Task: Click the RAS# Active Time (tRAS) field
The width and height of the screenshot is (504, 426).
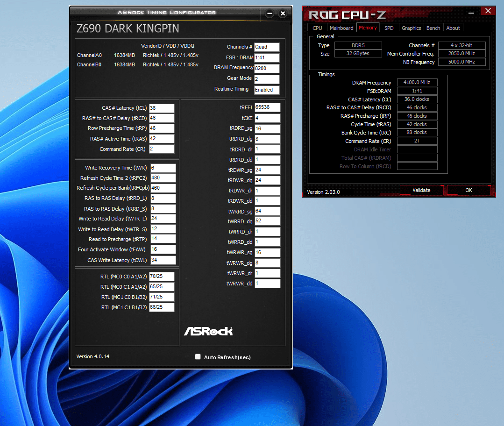Action: 162,139
